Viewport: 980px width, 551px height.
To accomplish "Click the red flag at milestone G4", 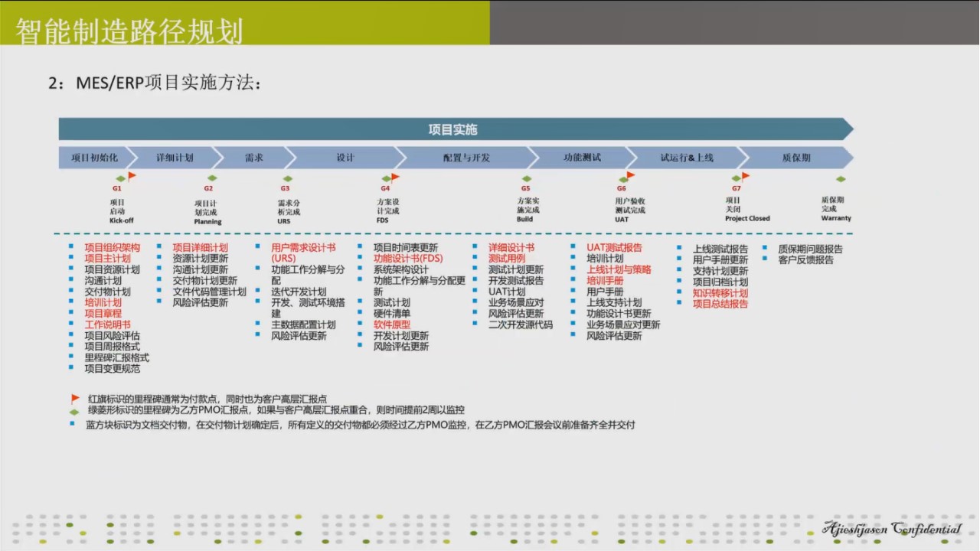I will 395,177.
